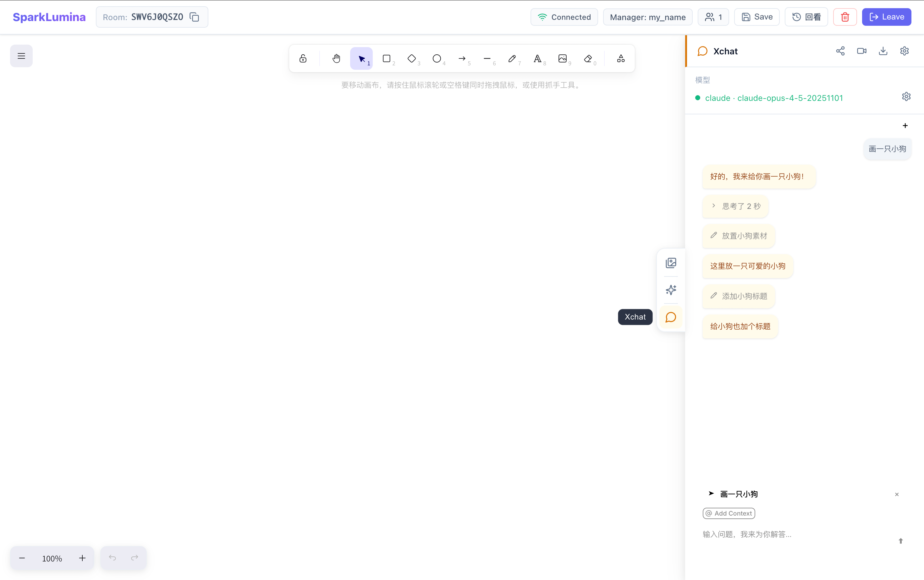This screenshot has height=580, width=924.
Task: Click the Leave button
Action: click(886, 16)
